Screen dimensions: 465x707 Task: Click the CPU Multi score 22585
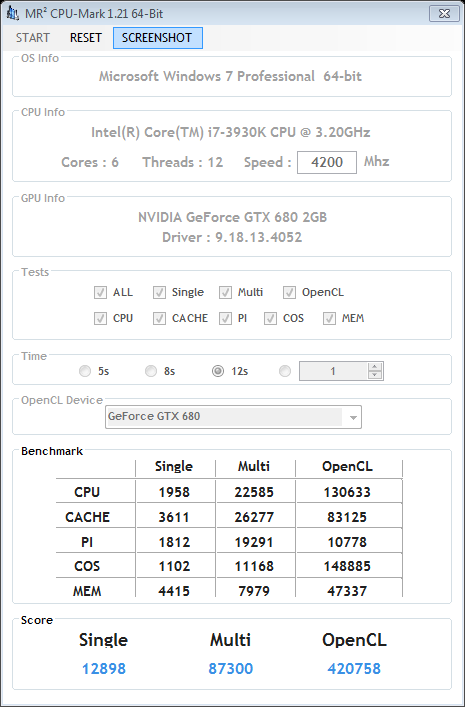[x=254, y=492]
